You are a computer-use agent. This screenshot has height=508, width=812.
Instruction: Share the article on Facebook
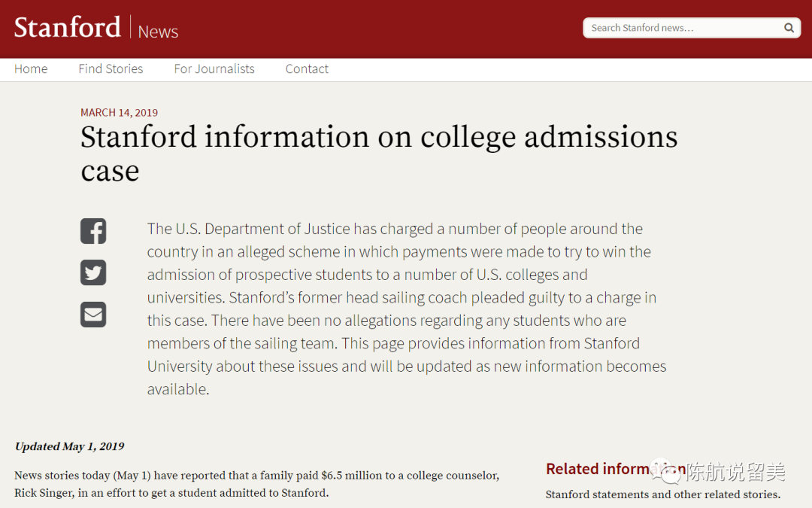93,231
